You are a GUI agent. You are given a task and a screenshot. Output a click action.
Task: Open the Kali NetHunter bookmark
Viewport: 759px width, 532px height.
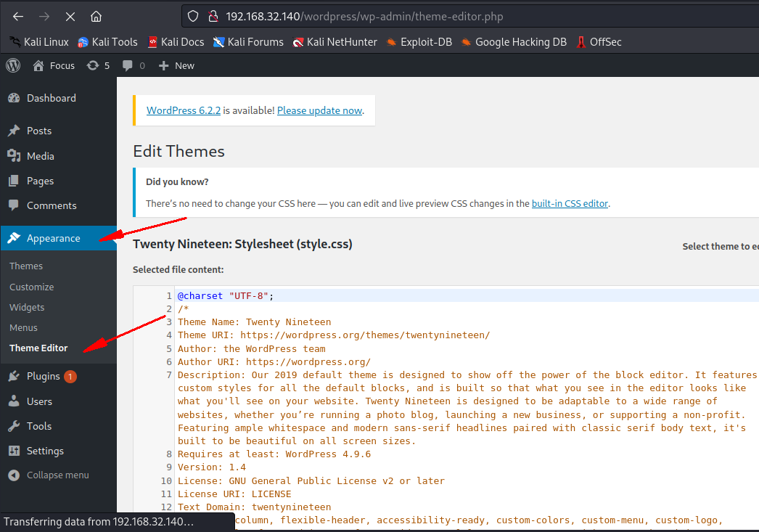click(335, 42)
